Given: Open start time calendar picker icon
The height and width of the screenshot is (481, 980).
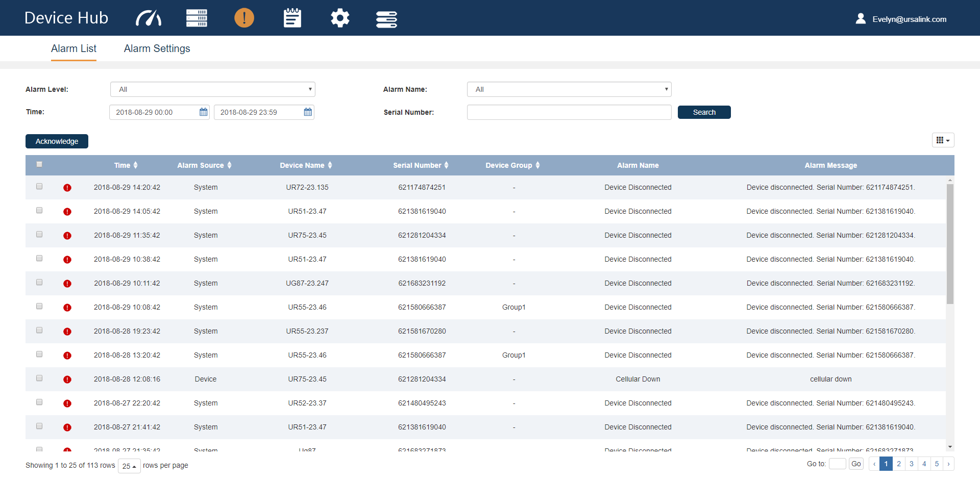Looking at the screenshot, I should [204, 112].
